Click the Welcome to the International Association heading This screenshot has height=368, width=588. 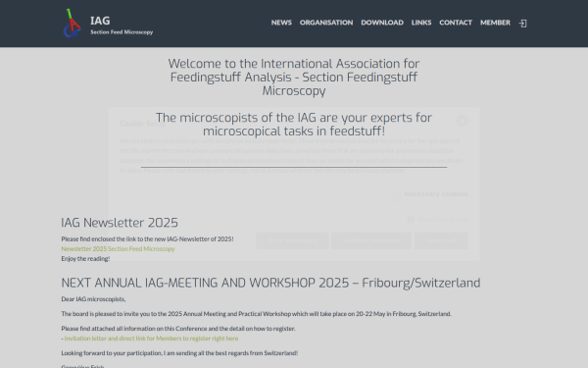(x=294, y=78)
